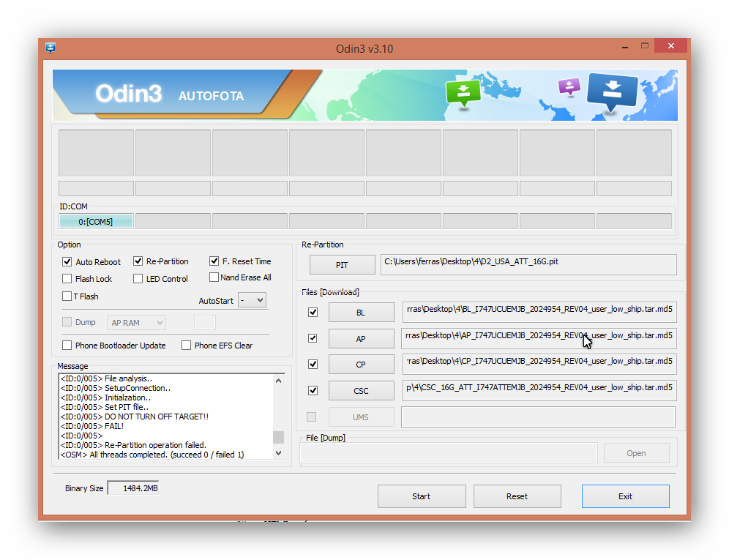Minimize the Odin3 window
The width and height of the screenshot is (729, 560).
pyautogui.click(x=625, y=47)
